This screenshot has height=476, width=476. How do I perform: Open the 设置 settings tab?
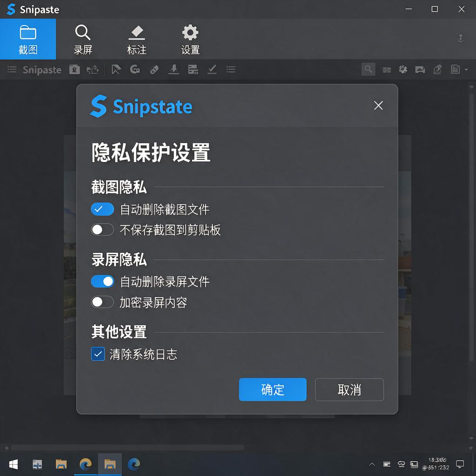pyautogui.click(x=190, y=40)
